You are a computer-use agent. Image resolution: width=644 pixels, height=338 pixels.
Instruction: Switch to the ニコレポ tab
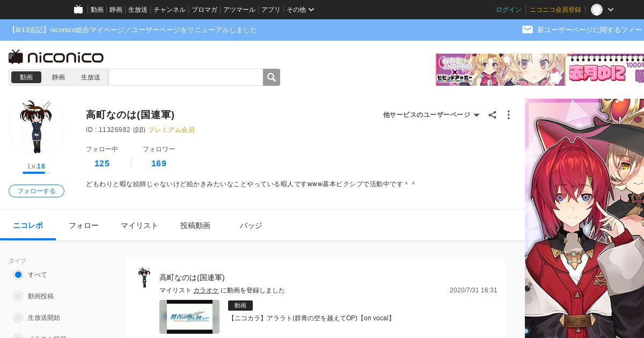[x=28, y=225]
